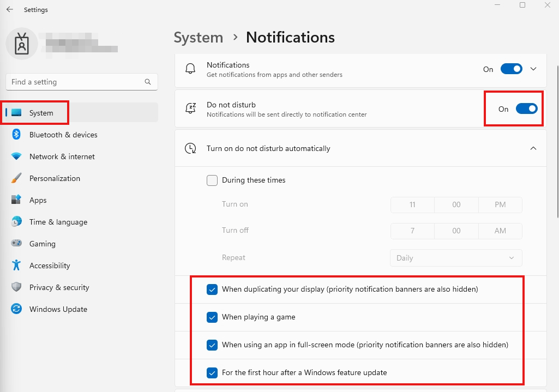Viewport: 559px width, 392px height.
Task: Click the Time & language globe icon
Action: tap(16, 221)
